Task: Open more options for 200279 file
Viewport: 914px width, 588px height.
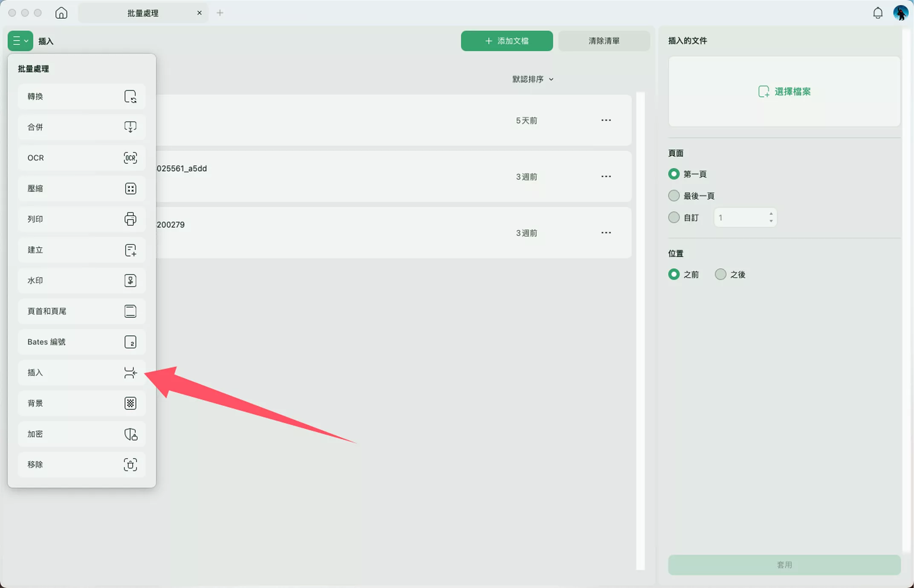Action: [x=606, y=233]
